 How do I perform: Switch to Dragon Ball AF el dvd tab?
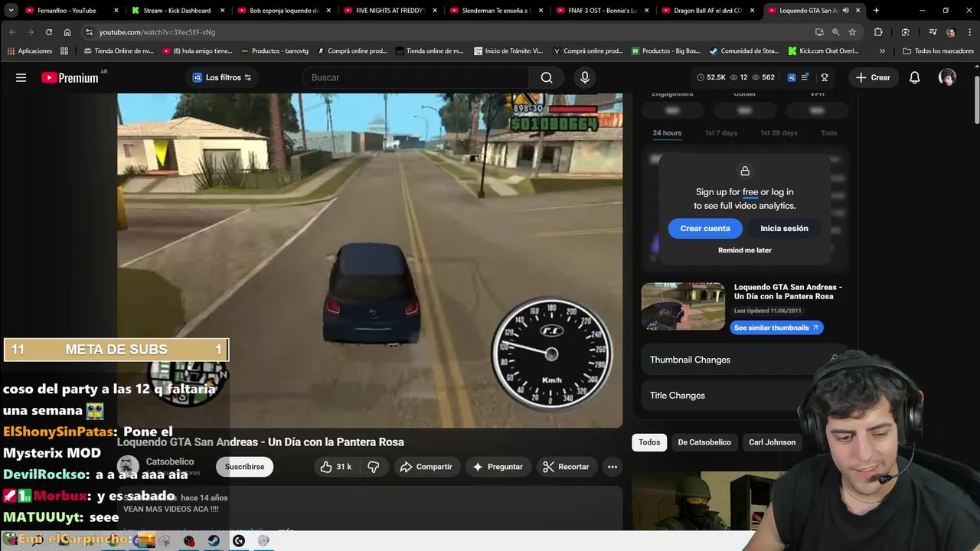707,11
